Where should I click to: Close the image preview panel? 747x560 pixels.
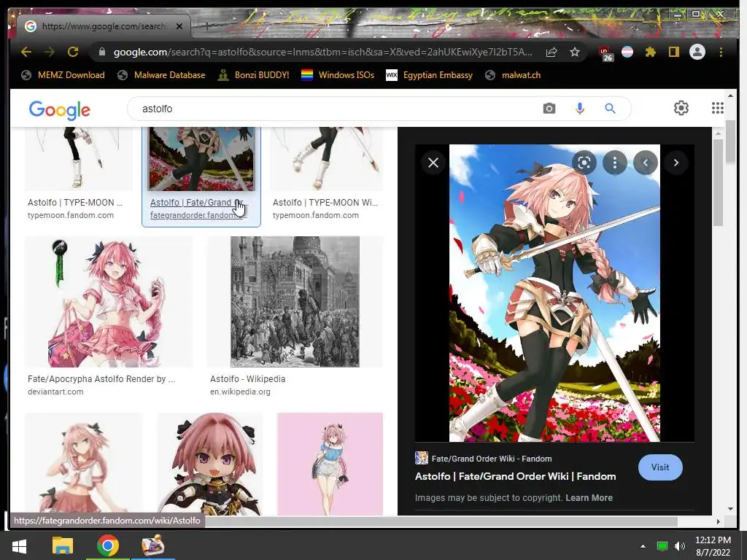point(433,163)
